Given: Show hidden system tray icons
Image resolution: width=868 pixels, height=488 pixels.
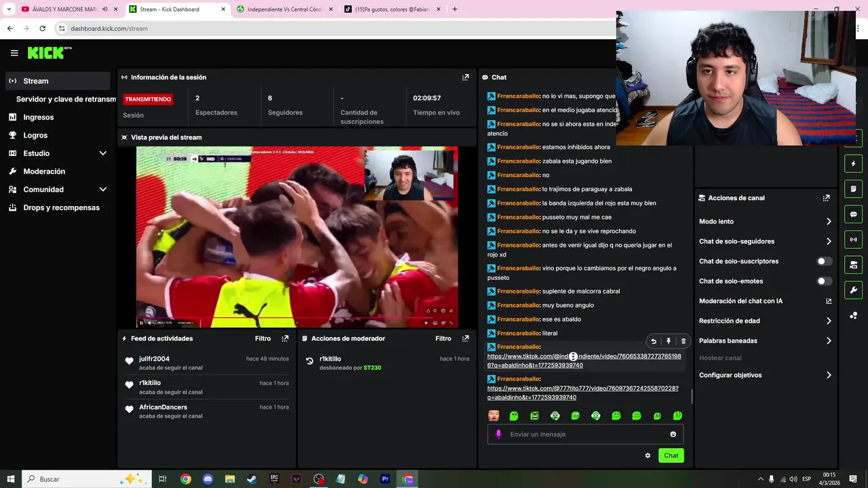Looking at the screenshot, I should (x=760, y=479).
